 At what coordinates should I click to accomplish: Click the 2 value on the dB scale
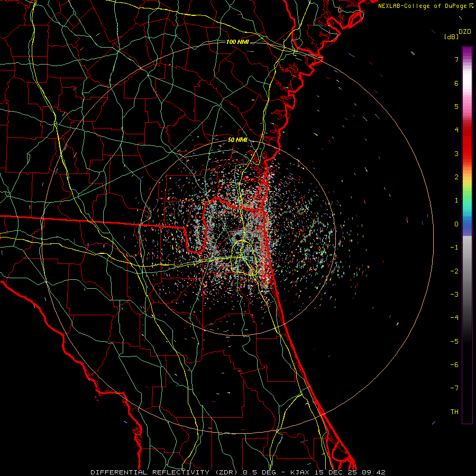pos(456,177)
